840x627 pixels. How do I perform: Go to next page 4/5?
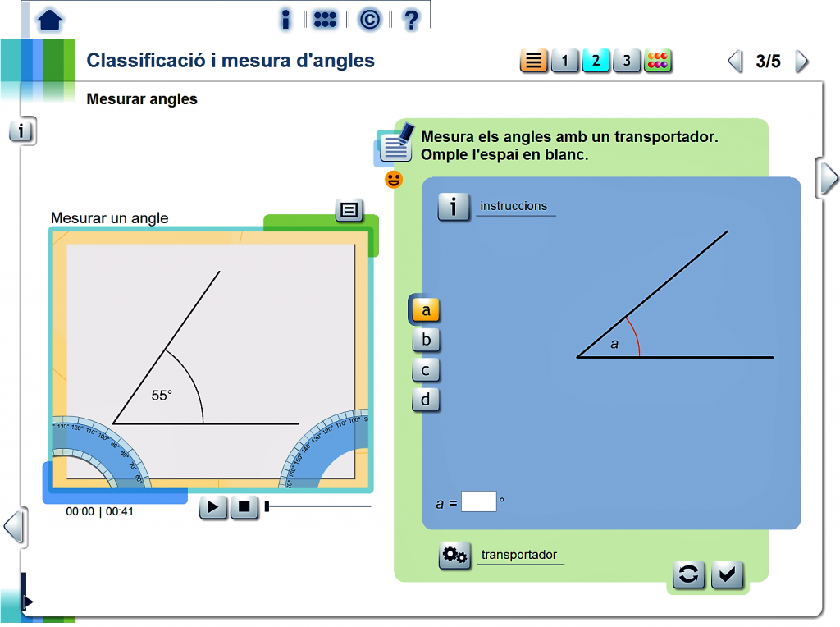click(801, 62)
